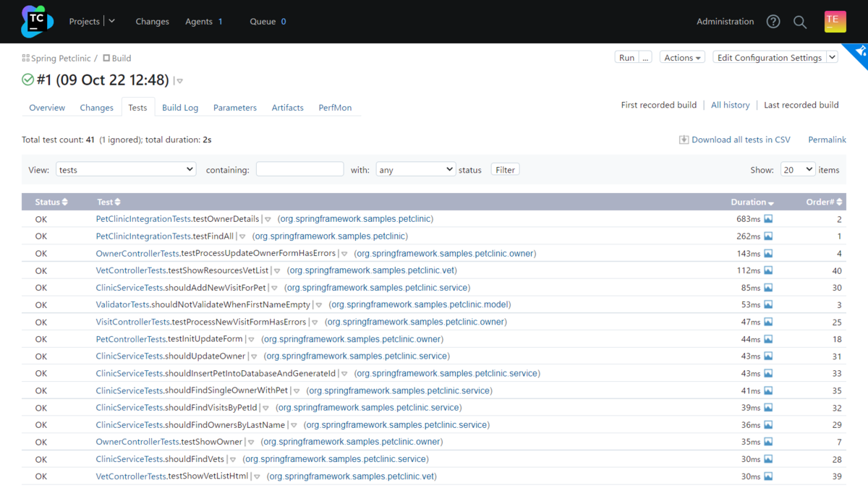Click the search magnifier icon
Image resolution: width=868 pixels, height=488 pixels.
coord(800,22)
